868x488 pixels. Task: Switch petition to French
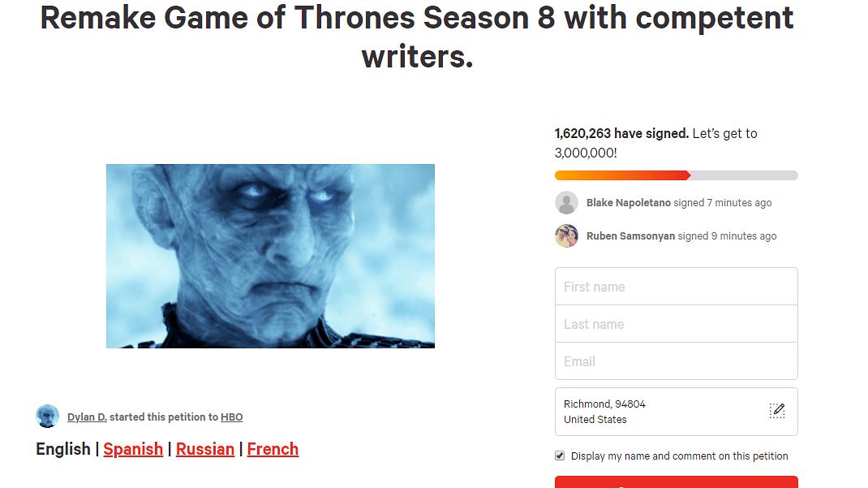(x=273, y=449)
